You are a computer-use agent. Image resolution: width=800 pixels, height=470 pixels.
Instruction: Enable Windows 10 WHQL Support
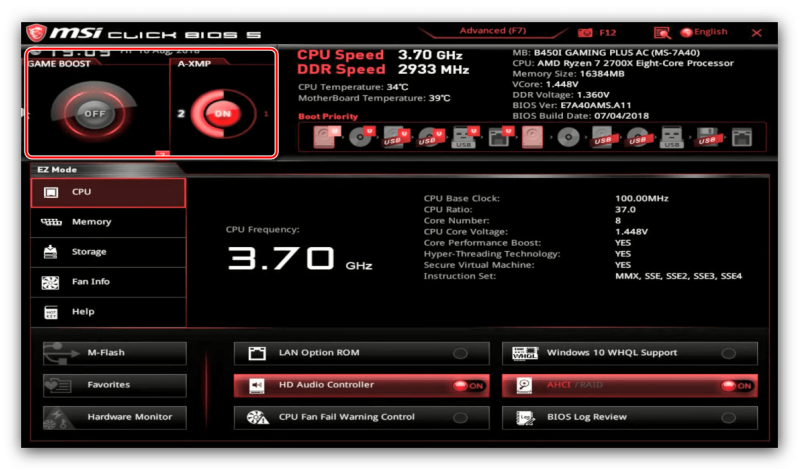click(630, 353)
